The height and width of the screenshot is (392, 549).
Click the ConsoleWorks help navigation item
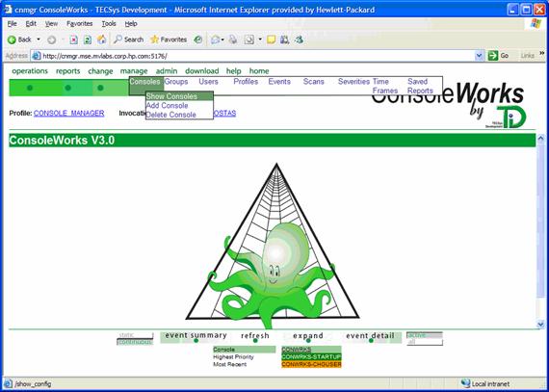233,71
